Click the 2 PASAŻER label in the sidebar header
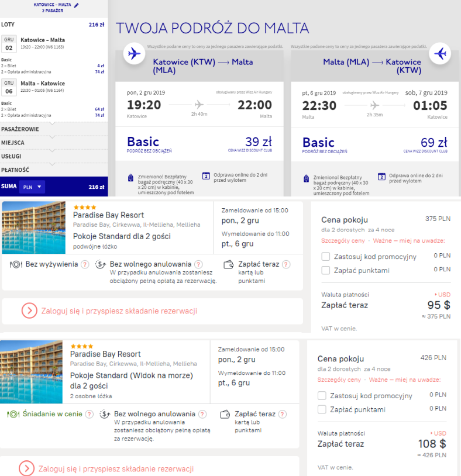This screenshot has width=461, height=476. click(x=53, y=11)
